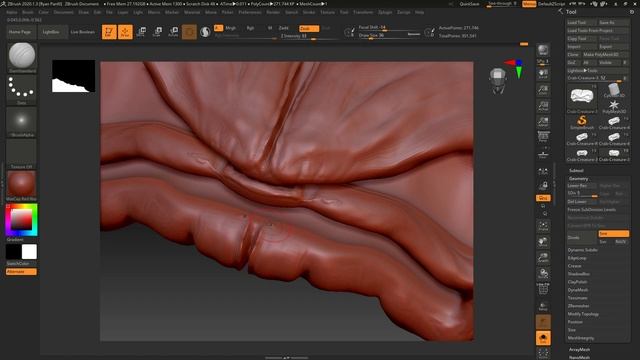Click the silhouette thumbnail preview
Viewport: 640px width, 360px height.
pyautogui.click(x=73, y=76)
